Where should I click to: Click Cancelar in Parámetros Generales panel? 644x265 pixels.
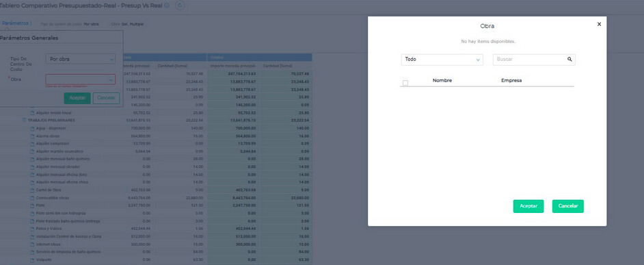click(x=107, y=98)
